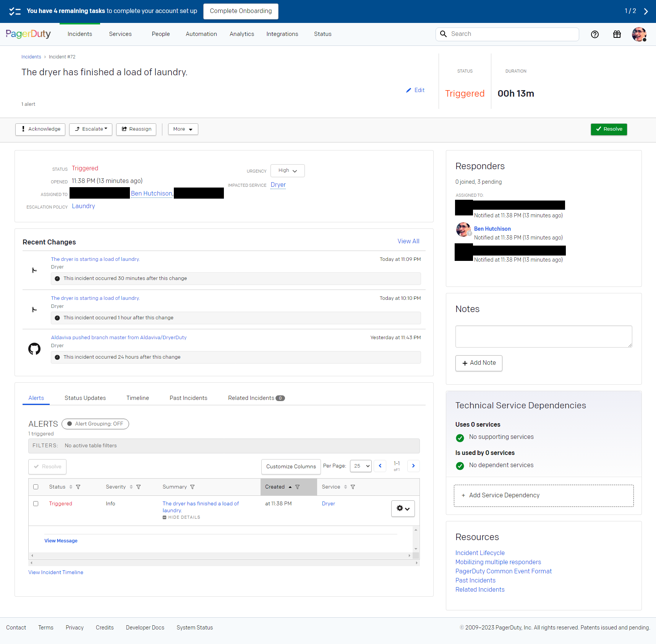Open the Services nav menu
Viewport: 656px width, 644px height.
tap(120, 34)
